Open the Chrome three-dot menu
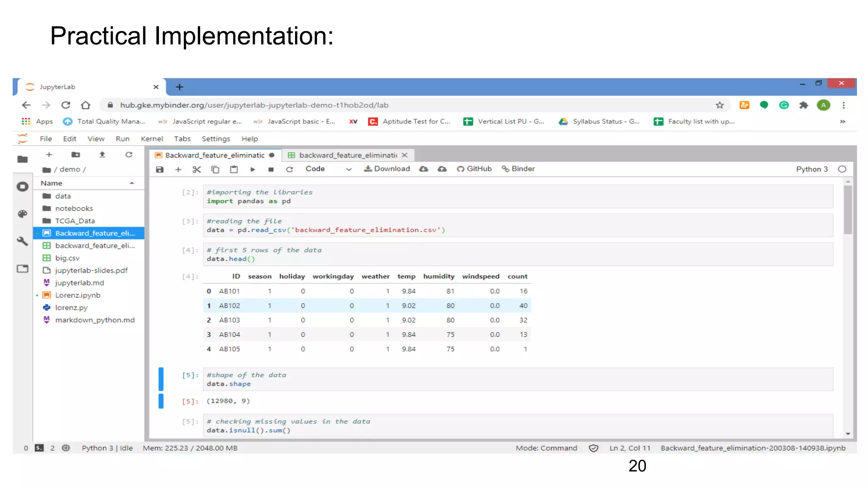This screenshot has height=488, width=868. coord(843,105)
